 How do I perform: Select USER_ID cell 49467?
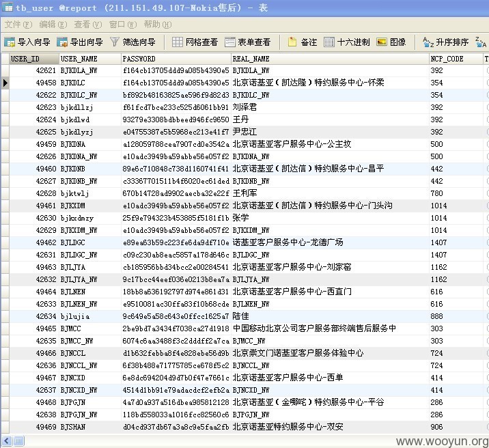point(34,378)
